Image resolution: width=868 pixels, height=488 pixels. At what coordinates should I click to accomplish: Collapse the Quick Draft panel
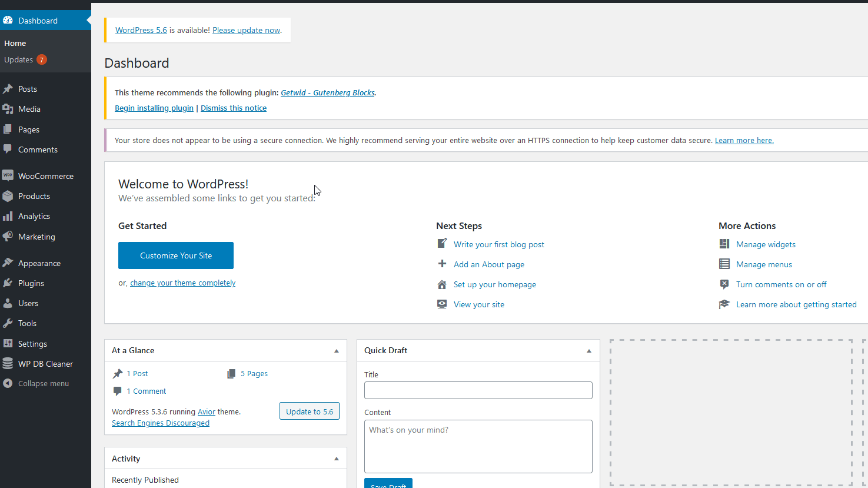(589, 351)
